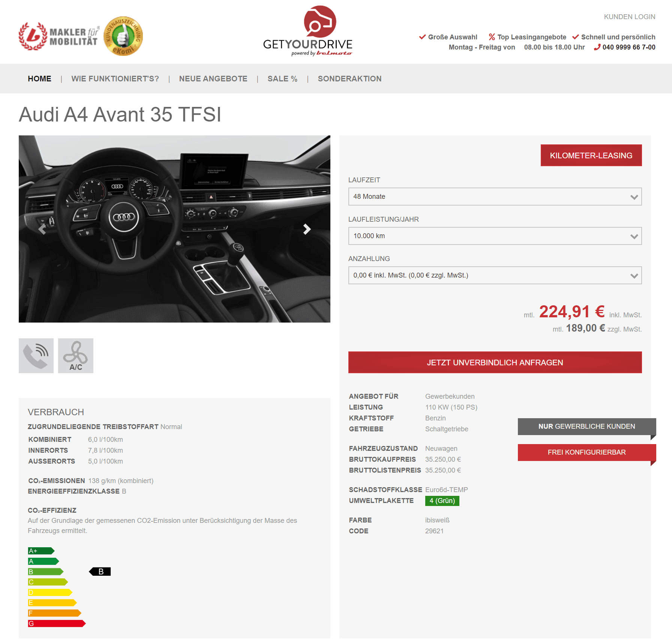672x644 pixels.
Task: Go to the HOME menu item
Action: [x=39, y=79]
